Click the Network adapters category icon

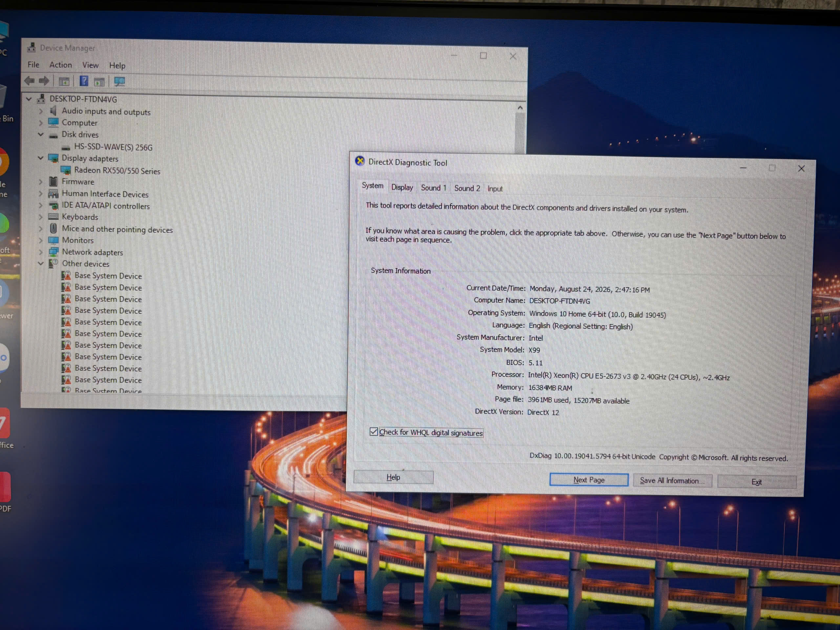[x=53, y=252]
